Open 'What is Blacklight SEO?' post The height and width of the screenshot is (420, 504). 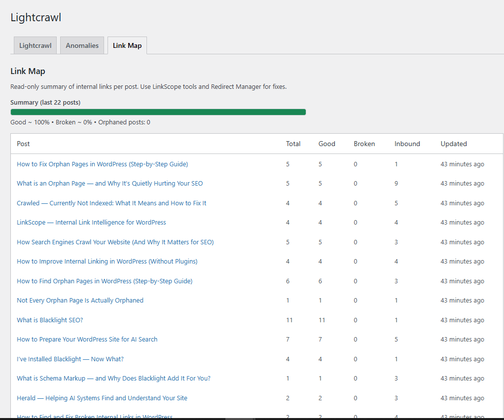(x=50, y=320)
